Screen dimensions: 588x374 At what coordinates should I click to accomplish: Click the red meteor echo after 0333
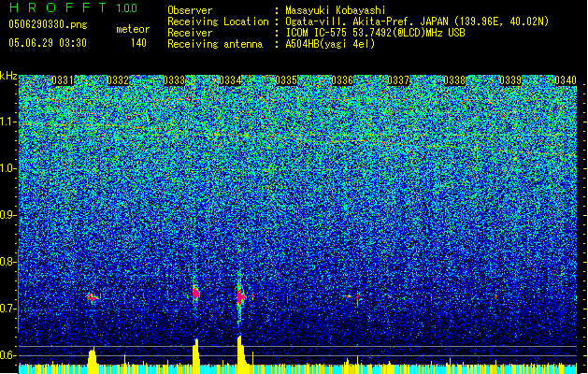(x=195, y=294)
